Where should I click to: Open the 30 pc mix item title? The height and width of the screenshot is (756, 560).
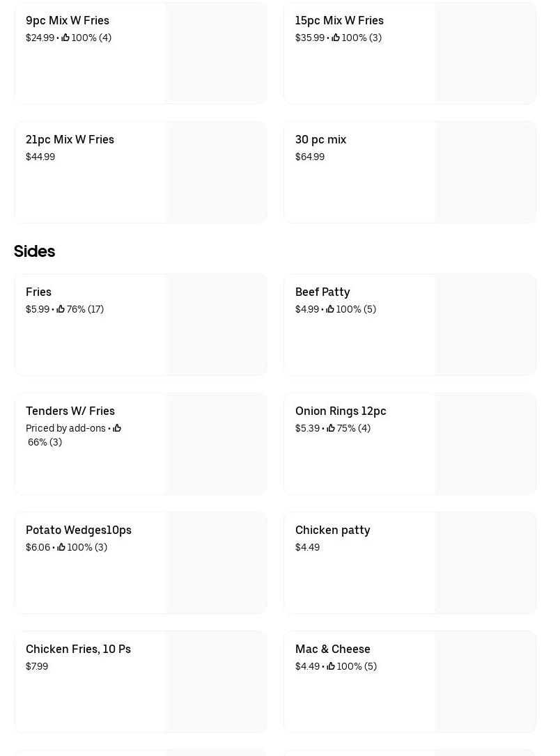[320, 139]
